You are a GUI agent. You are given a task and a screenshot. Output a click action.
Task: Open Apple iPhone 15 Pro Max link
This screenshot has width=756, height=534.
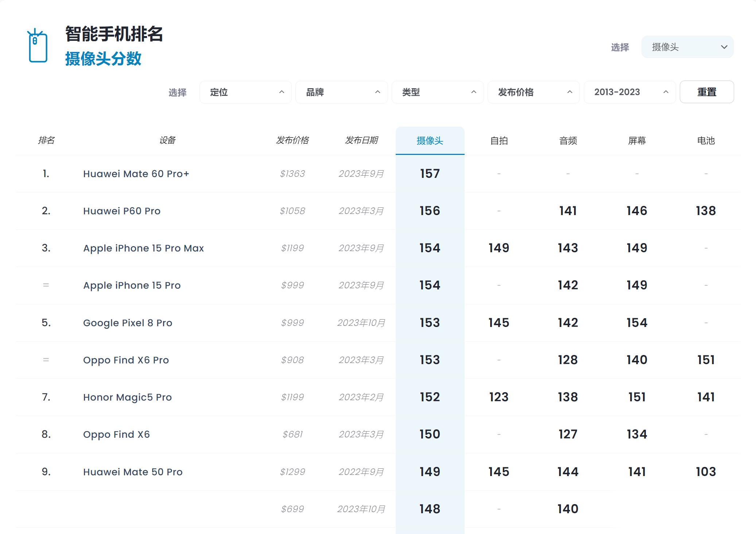(x=143, y=248)
